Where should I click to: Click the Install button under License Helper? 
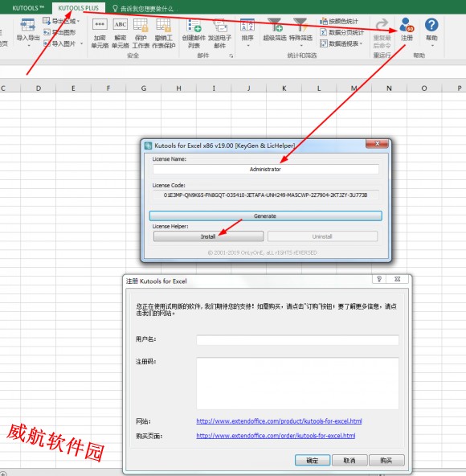point(208,236)
